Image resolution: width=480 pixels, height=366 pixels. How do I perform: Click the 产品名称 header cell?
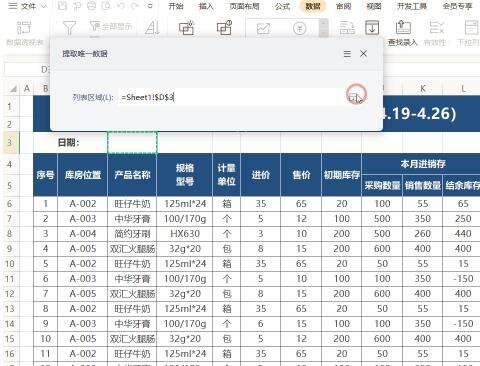pos(132,175)
